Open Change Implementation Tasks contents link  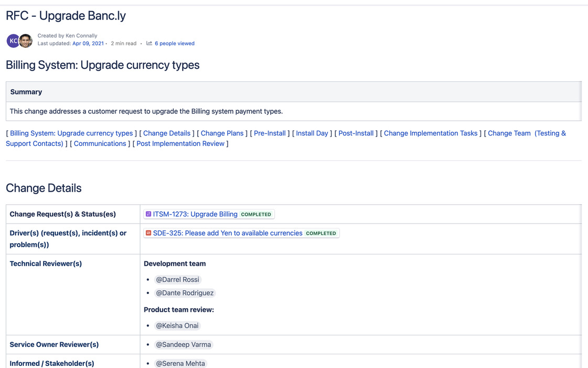(x=430, y=133)
